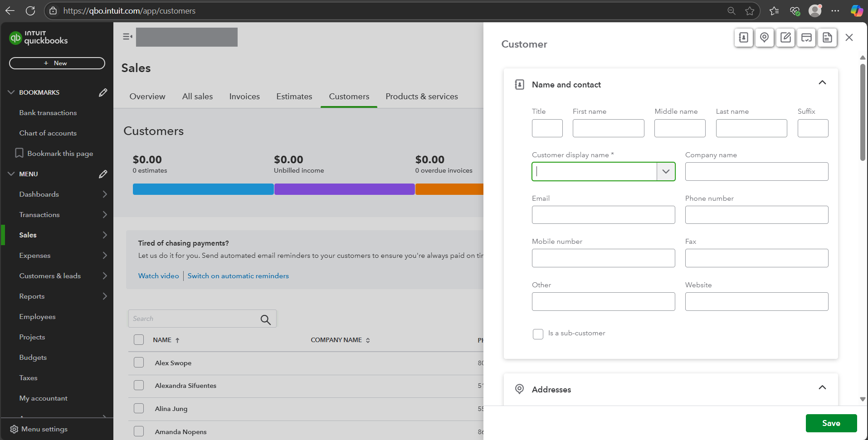Select the Alex Swope row checkbox
This screenshot has width=868, height=440.
pos(139,363)
